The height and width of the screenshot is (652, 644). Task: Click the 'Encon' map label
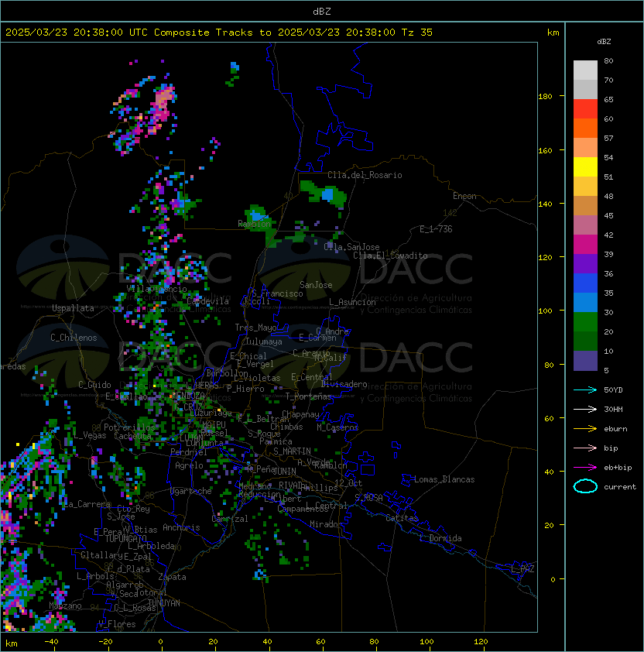point(464,196)
